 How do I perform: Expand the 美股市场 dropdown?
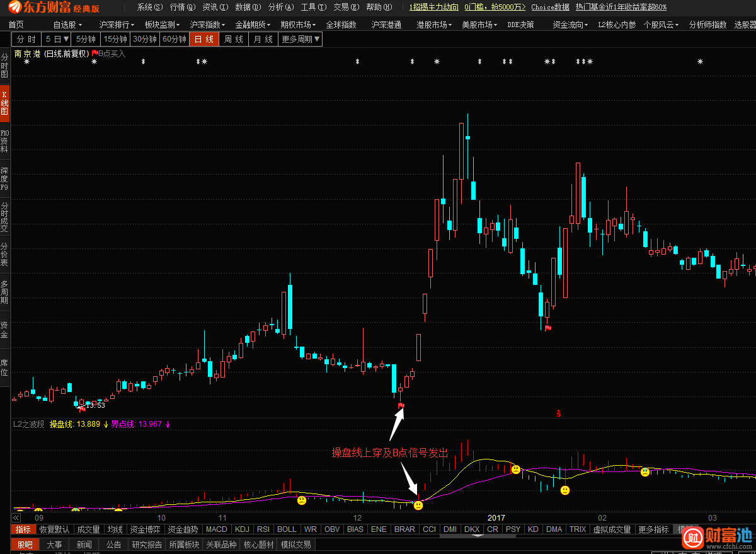tap(480, 25)
